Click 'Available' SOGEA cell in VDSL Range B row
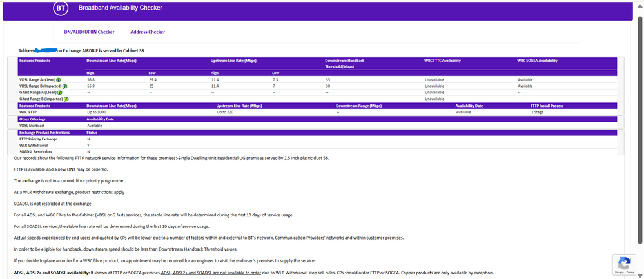This screenshot has width=644, height=279. point(525,86)
